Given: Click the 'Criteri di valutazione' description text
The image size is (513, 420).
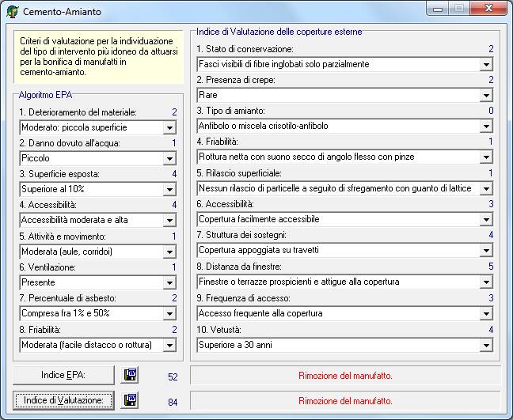Looking at the screenshot, I should tap(98, 56).
